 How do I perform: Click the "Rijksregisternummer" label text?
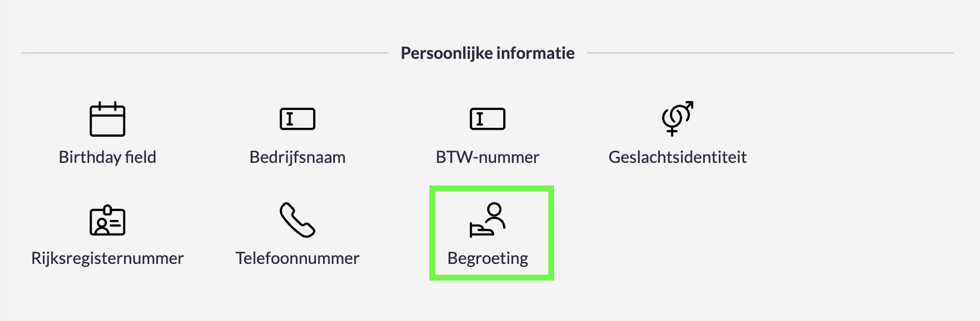point(108,258)
